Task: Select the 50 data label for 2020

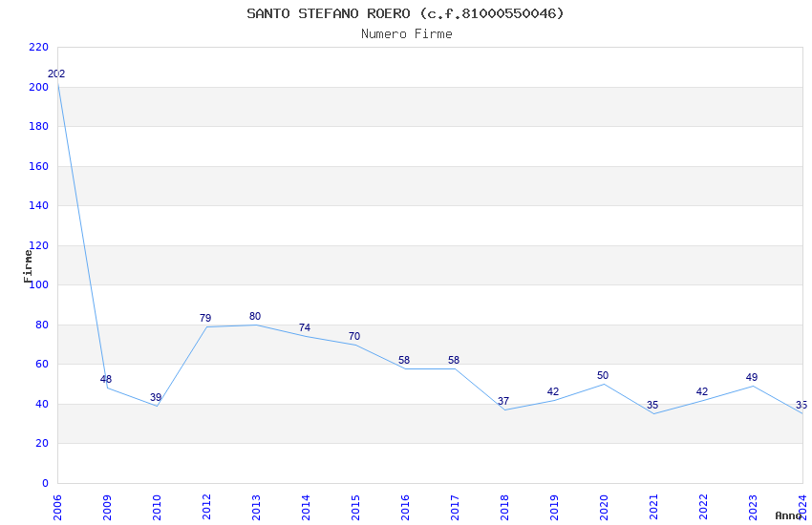Action: click(x=602, y=375)
